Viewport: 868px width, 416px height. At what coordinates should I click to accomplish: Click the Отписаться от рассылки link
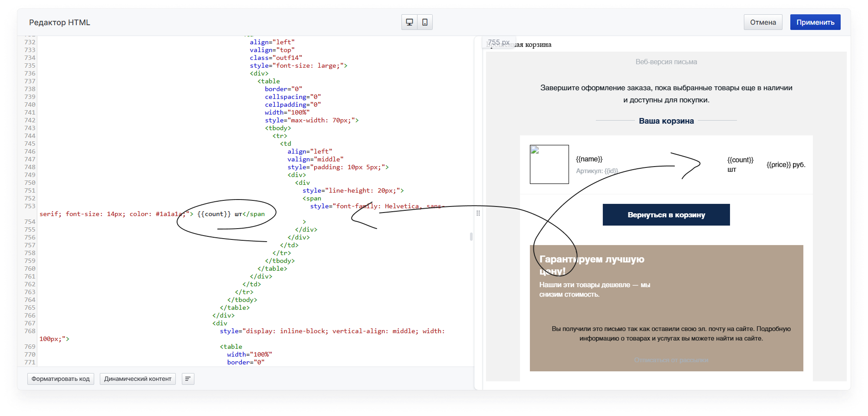pos(671,360)
